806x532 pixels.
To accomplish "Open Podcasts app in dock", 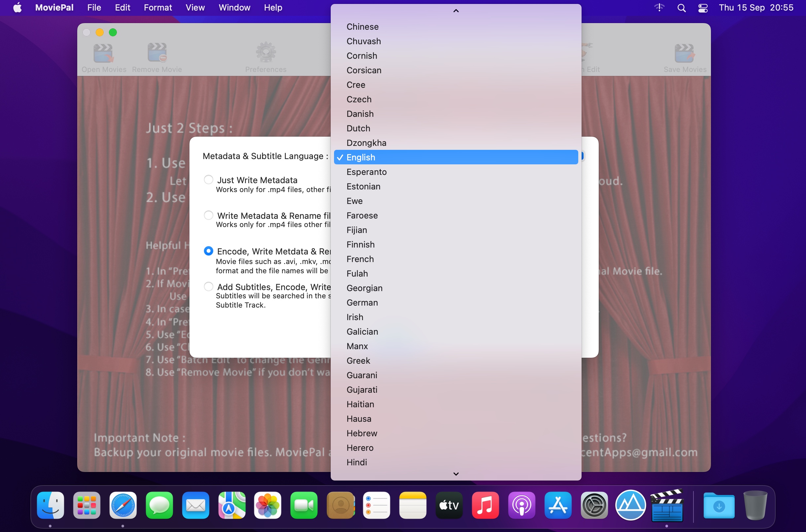I will 522,505.
